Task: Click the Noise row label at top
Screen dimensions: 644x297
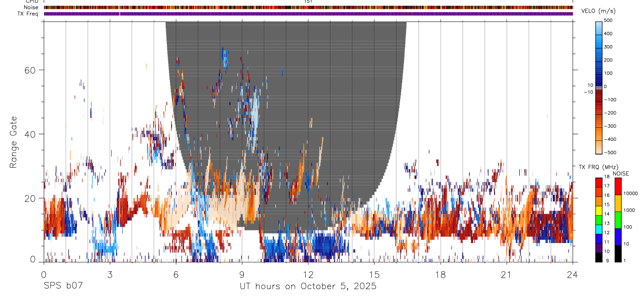Action: (31, 7)
